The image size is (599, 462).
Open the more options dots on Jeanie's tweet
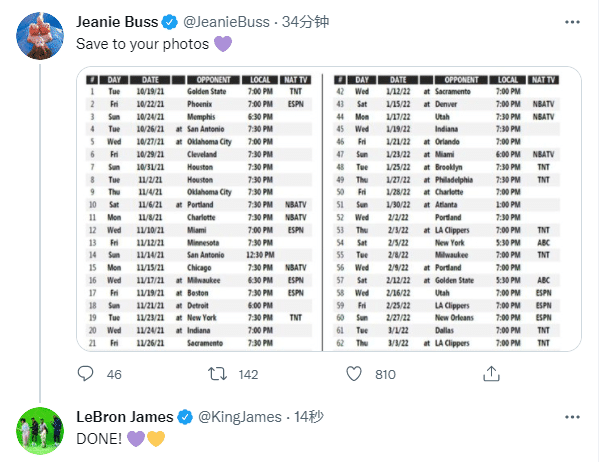click(572, 22)
